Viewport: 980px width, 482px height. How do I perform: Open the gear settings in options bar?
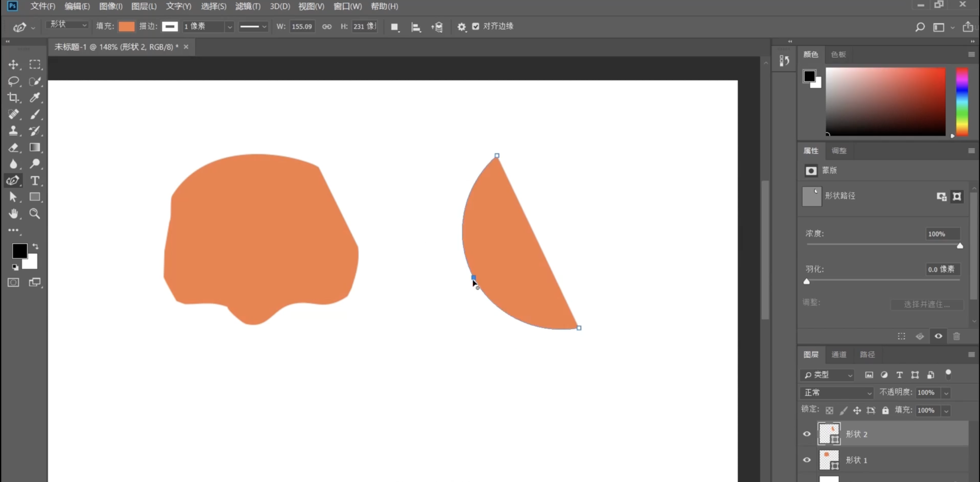tap(461, 27)
